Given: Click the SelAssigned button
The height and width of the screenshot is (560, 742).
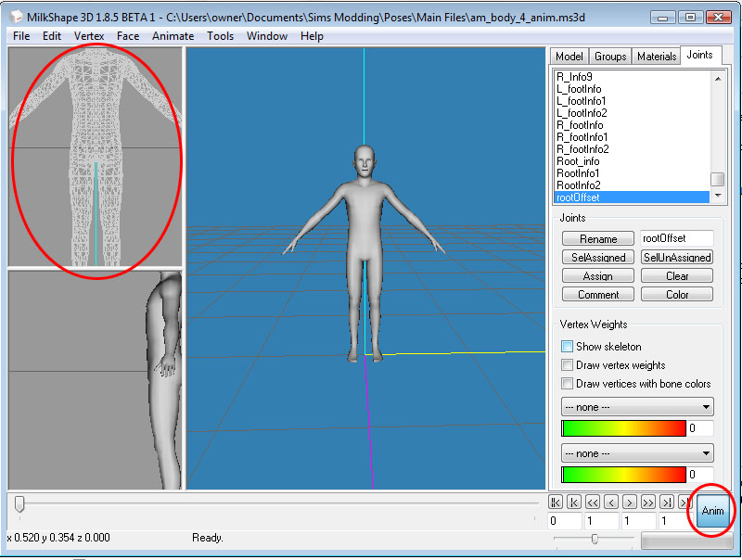Looking at the screenshot, I should pyautogui.click(x=597, y=258).
